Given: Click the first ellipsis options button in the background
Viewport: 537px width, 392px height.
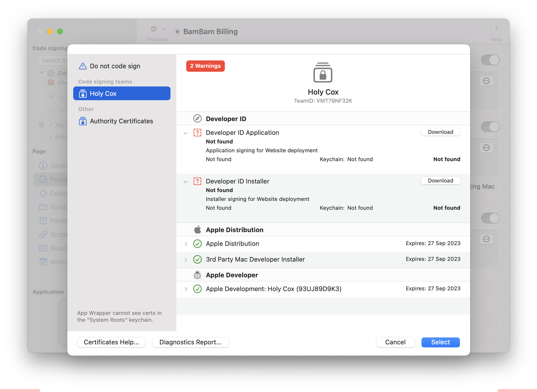Looking at the screenshot, I should click(x=486, y=81).
